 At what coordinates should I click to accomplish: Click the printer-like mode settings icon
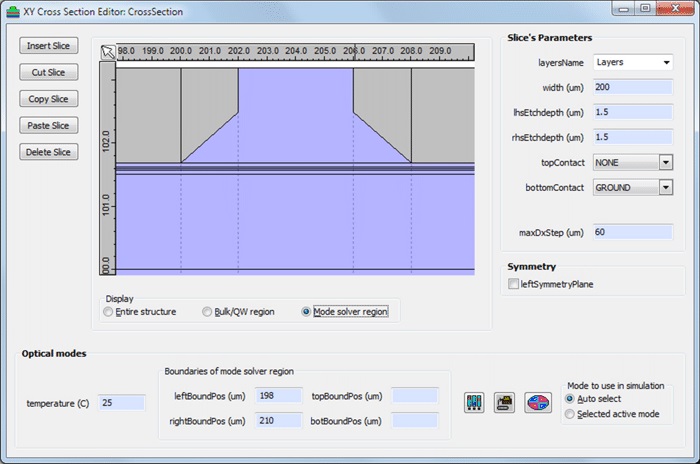(x=504, y=403)
